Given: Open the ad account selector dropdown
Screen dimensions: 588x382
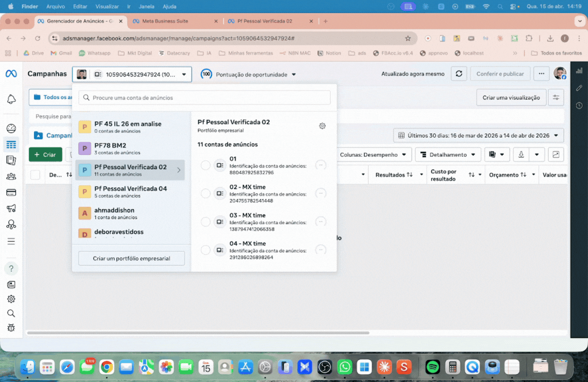Looking at the screenshot, I should pos(132,74).
